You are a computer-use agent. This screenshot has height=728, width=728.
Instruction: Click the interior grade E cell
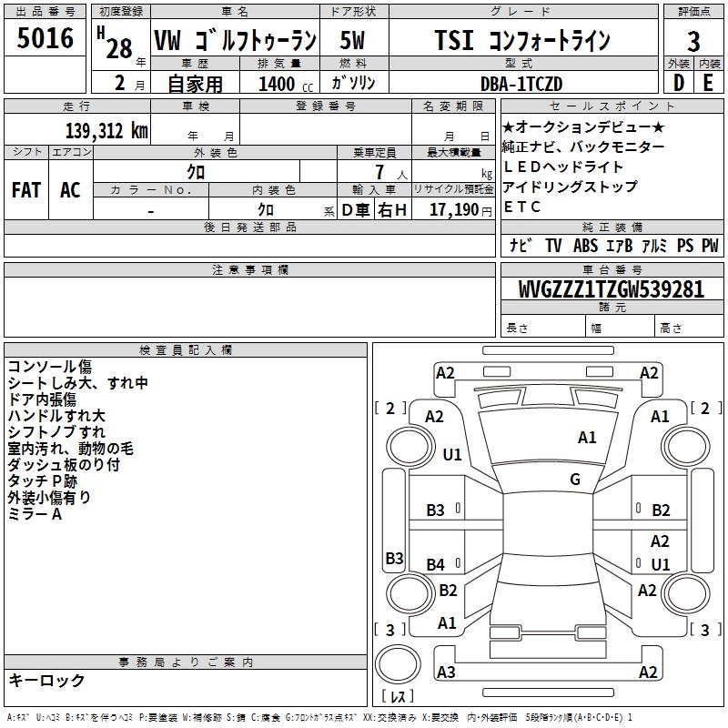[708, 83]
